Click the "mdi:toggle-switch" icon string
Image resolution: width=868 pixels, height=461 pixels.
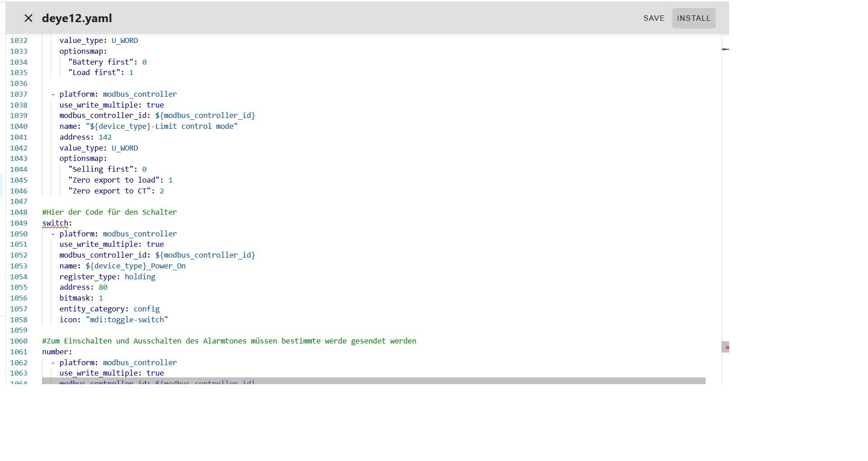coord(127,320)
